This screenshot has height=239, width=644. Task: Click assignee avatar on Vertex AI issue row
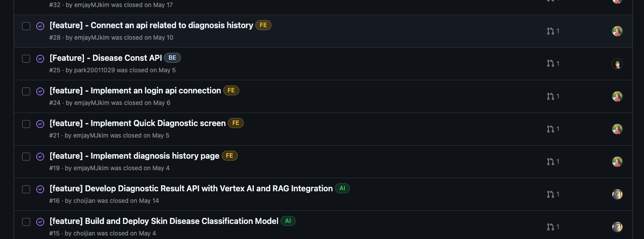pos(617,194)
